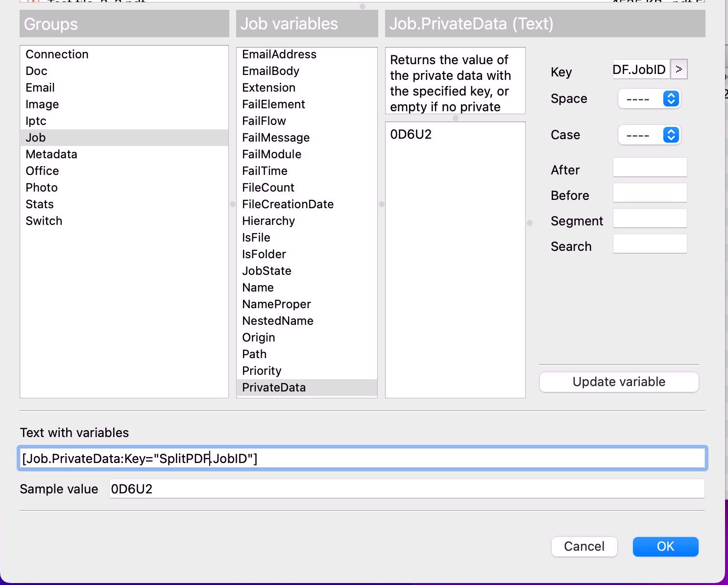Edit the DF.JobID Key field
The height and width of the screenshot is (585, 728).
pos(640,69)
